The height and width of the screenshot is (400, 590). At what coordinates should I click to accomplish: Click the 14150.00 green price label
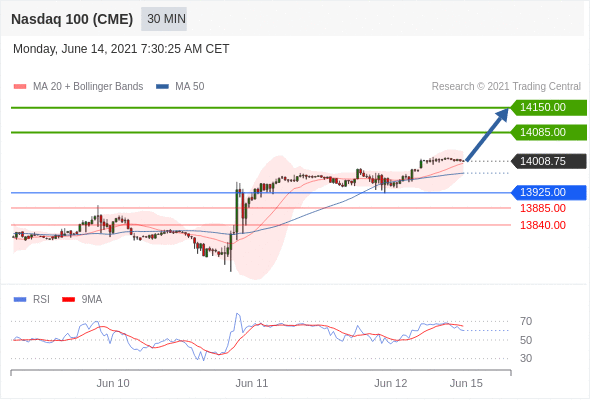(548, 107)
